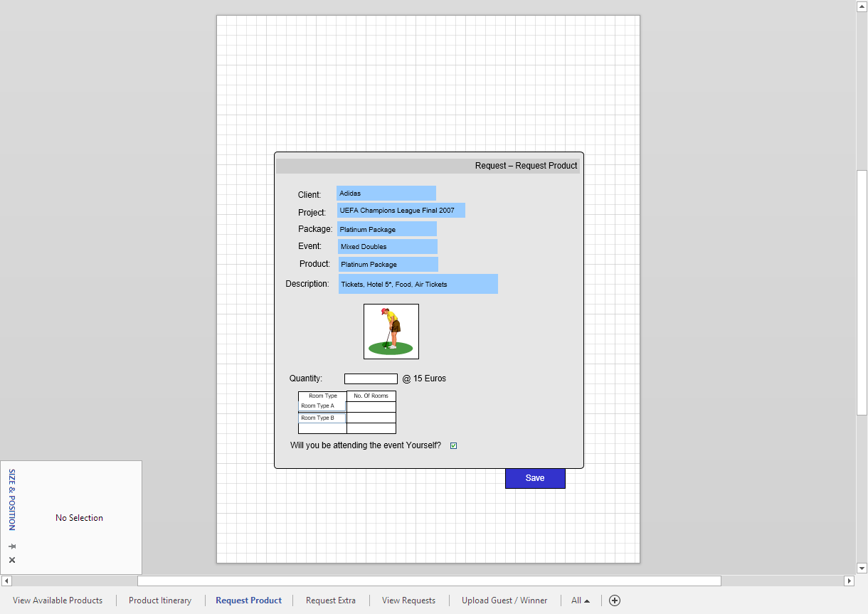Click the horizontal scroll right arrow
Viewport: 868px width, 614px height.
(x=849, y=581)
